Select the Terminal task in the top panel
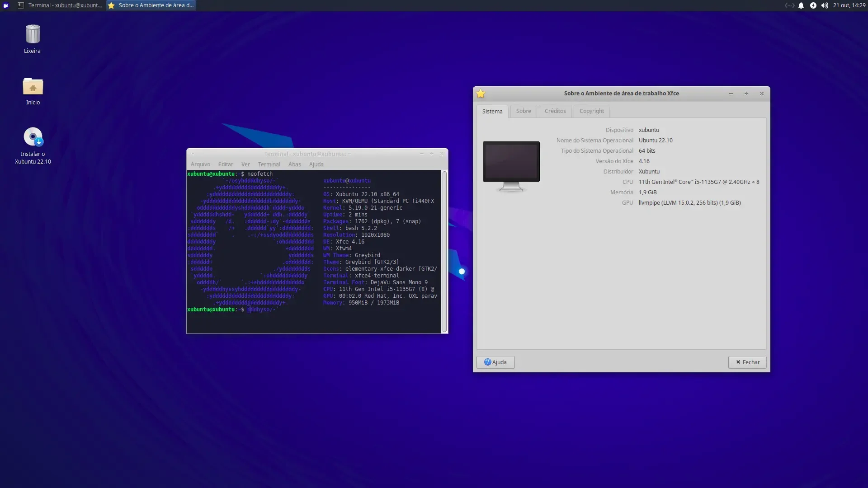 click(x=60, y=5)
